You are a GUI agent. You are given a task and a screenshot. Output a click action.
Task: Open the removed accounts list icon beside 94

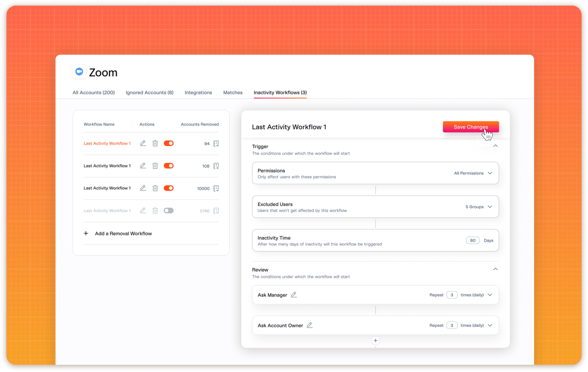coord(216,143)
